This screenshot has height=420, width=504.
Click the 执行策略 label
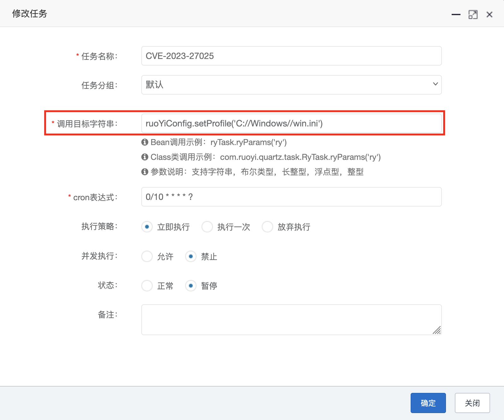[99, 226]
